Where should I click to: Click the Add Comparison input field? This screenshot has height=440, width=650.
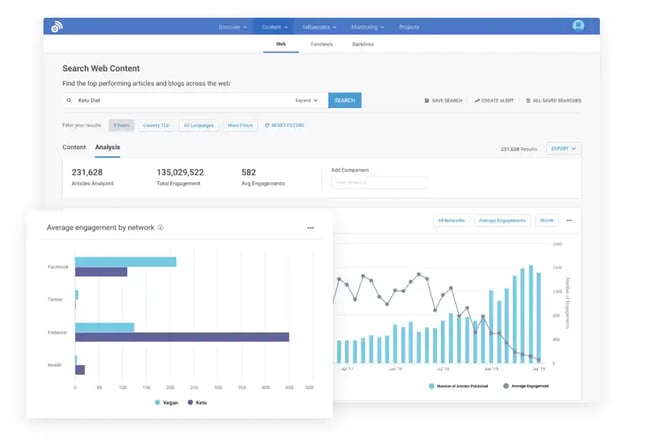tap(379, 183)
